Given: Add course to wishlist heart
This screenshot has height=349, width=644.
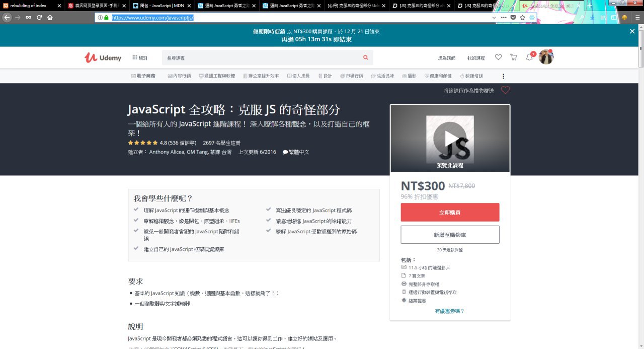Looking at the screenshot, I should (x=505, y=90).
